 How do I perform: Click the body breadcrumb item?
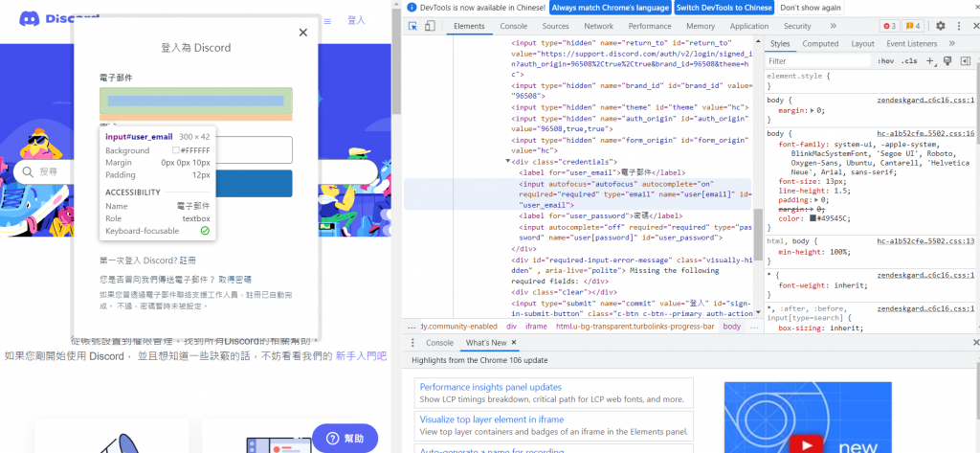pyautogui.click(x=732, y=326)
